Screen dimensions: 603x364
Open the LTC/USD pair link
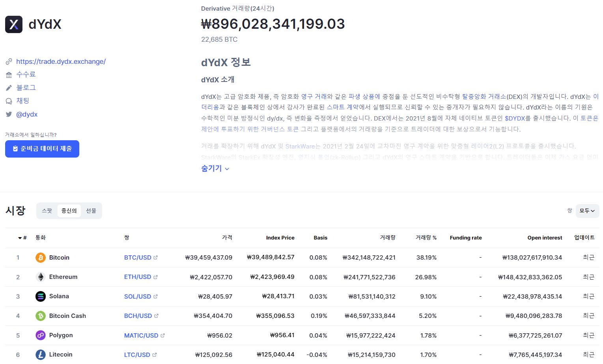(137, 355)
